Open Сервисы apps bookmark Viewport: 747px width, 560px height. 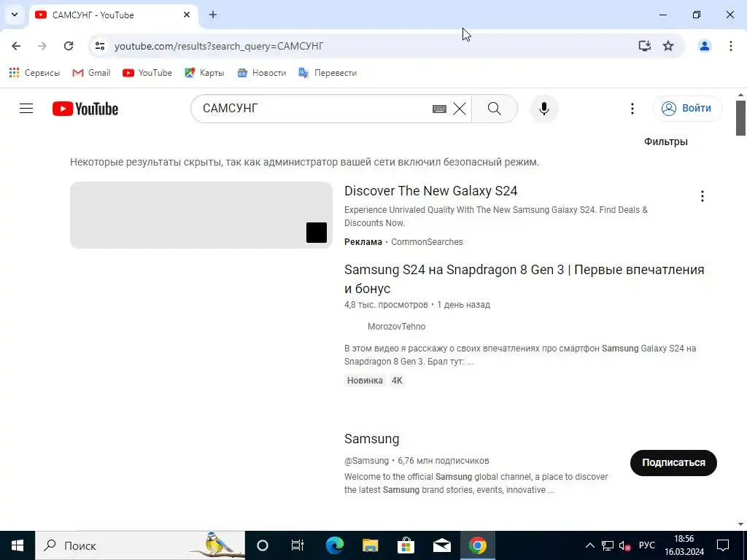34,73
